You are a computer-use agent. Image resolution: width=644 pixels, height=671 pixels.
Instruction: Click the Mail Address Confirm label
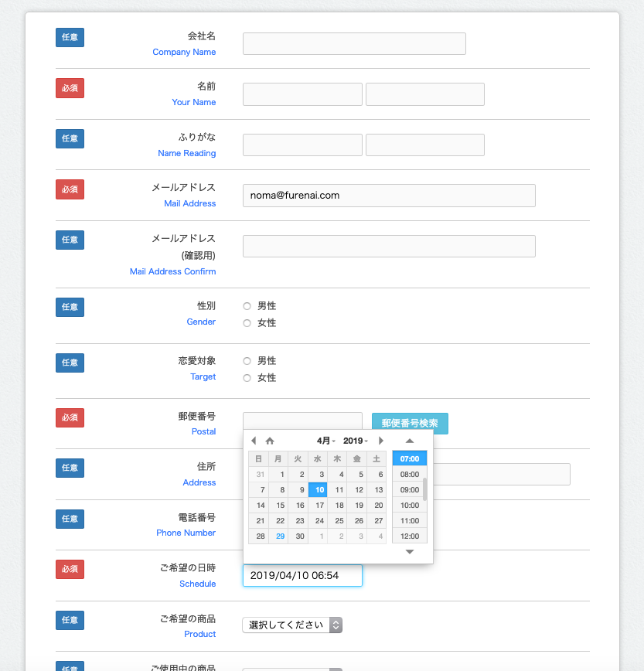tap(173, 271)
